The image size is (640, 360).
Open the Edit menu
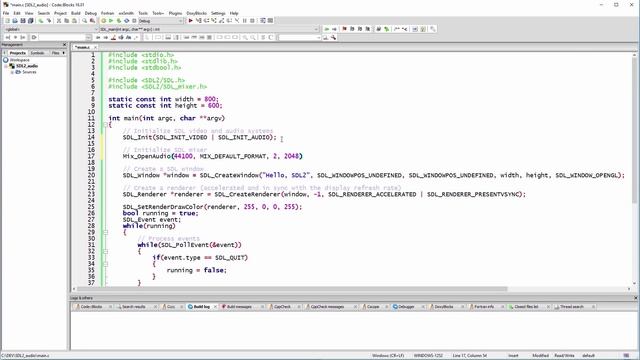click(x=17, y=13)
